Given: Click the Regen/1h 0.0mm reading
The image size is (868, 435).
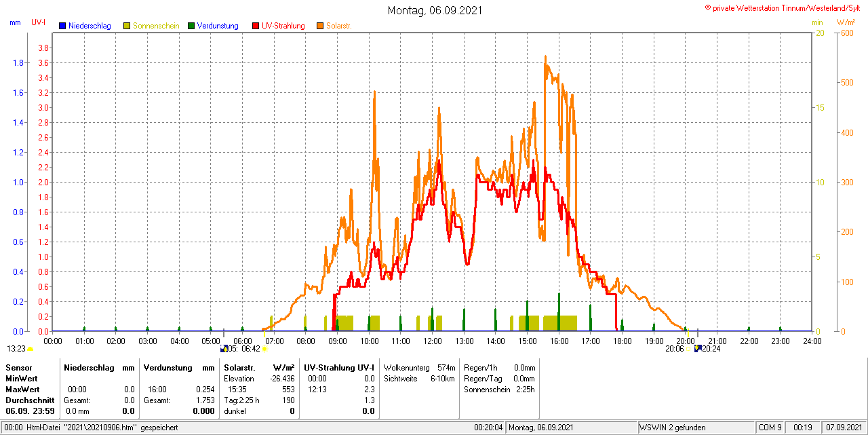Looking at the screenshot, I should pyautogui.click(x=500, y=367).
